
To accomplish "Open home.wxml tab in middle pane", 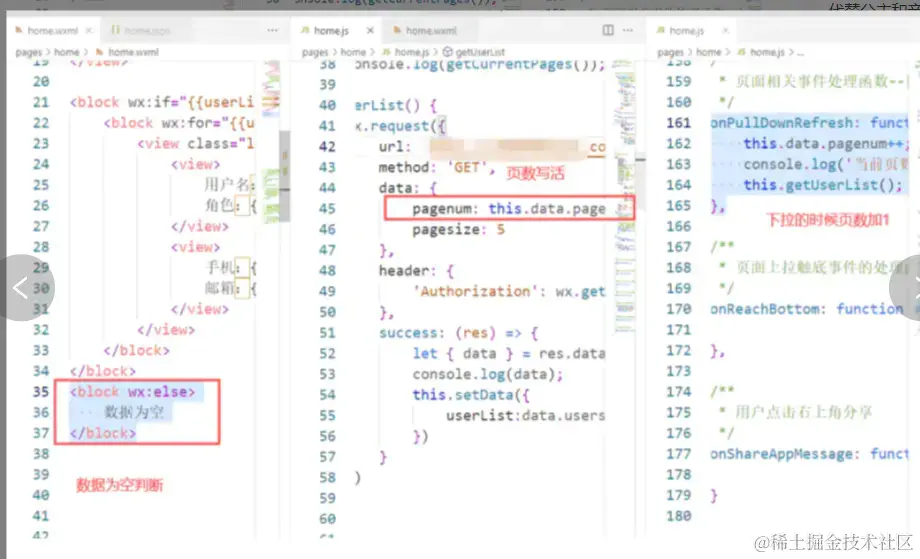I will click(x=430, y=31).
